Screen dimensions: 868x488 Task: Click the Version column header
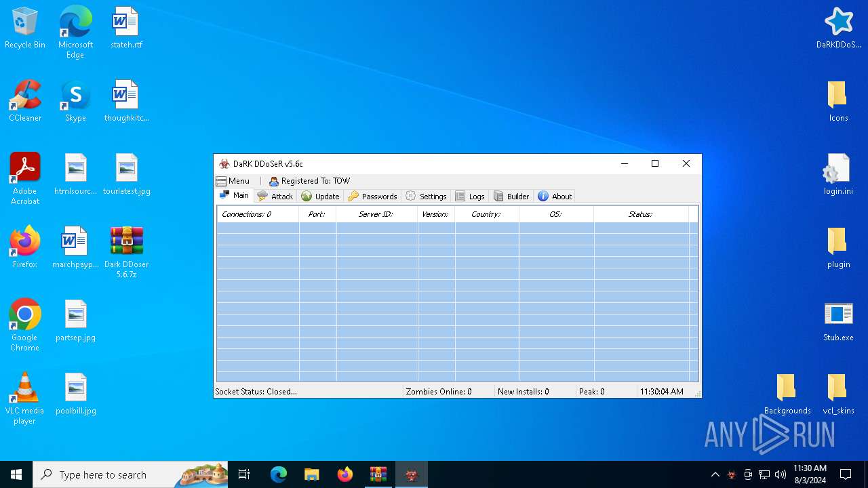click(x=436, y=214)
